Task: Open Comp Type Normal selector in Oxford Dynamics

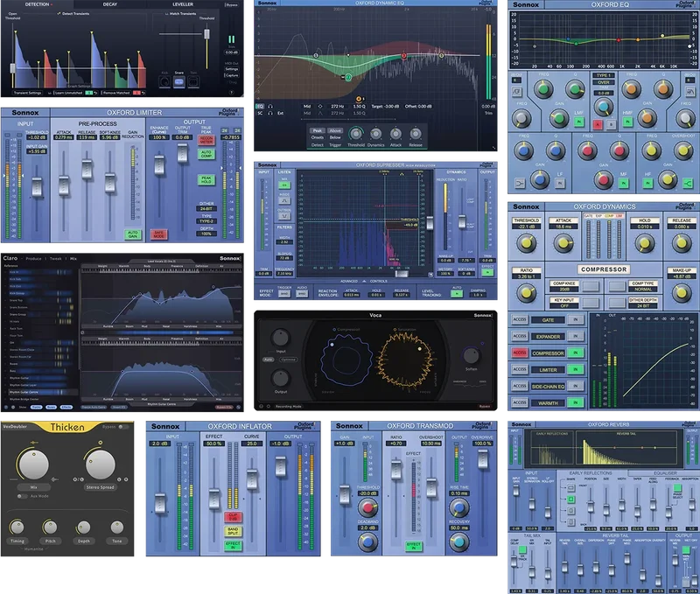Action: [643, 290]
